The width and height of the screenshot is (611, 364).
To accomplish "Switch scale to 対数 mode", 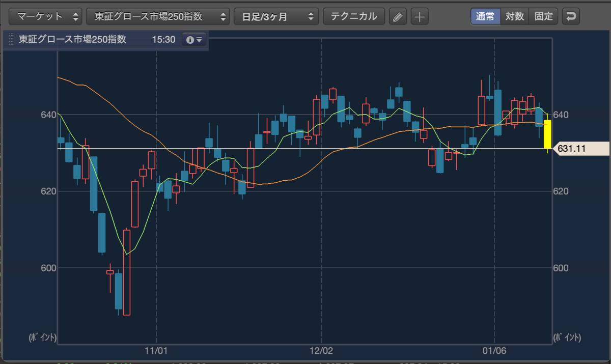I will [x=515, y=16].
